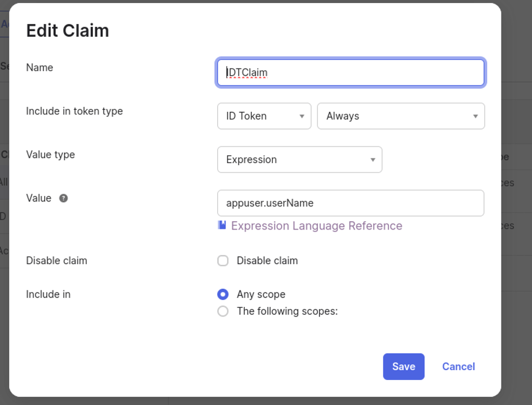Click the Value field with appuser.userName
532x405 pixels.
351,203
